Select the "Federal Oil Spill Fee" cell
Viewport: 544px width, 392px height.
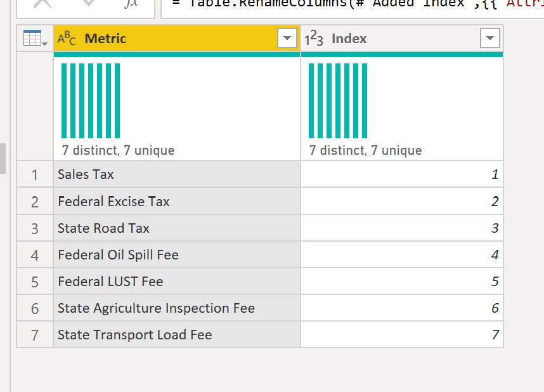coord(177,255)
